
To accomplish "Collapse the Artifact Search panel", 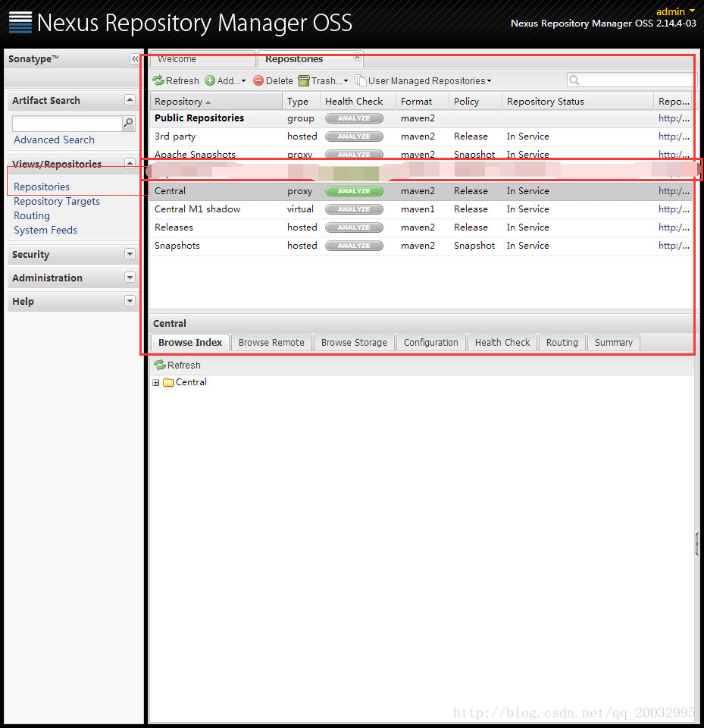I will [130, 100].
